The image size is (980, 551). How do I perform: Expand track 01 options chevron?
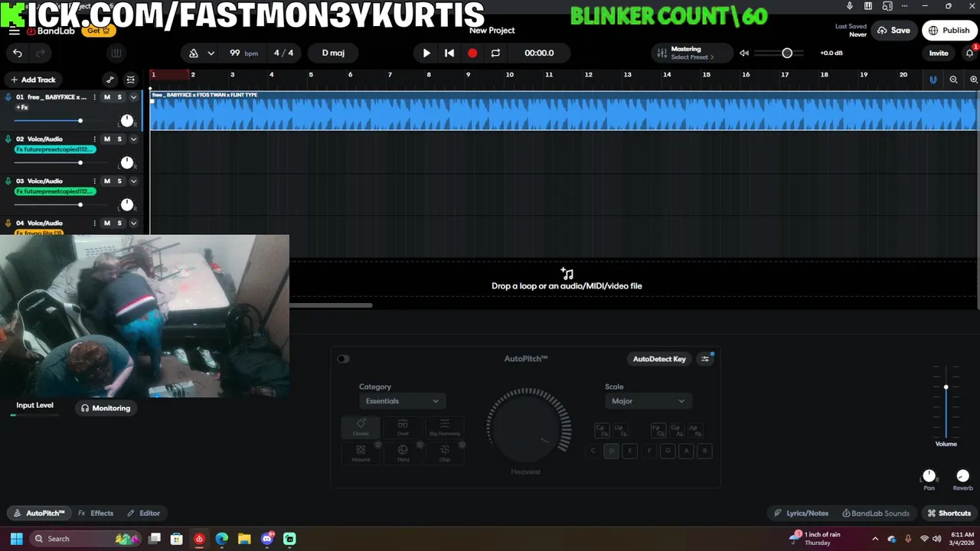133,97
